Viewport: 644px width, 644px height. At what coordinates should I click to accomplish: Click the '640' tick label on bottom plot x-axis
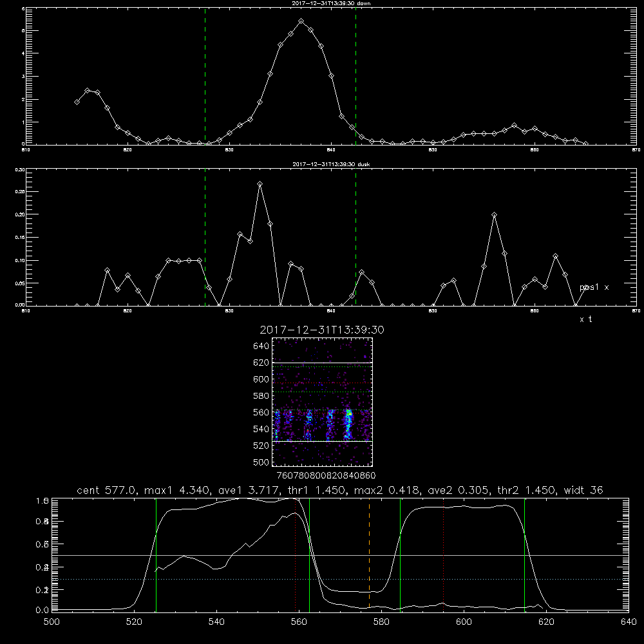(x=629, y=622)
